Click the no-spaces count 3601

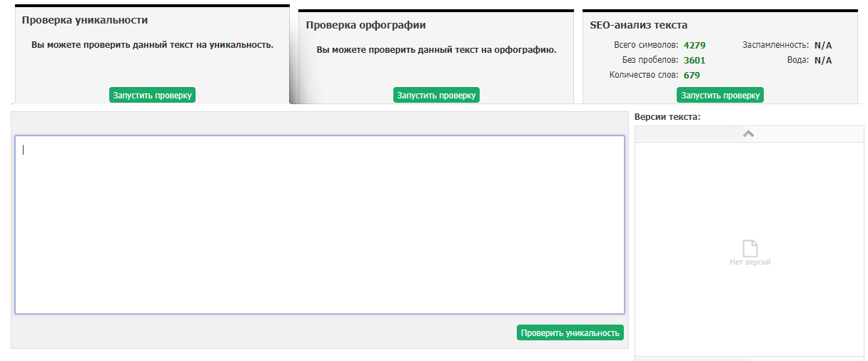click(x=694, y=61)
